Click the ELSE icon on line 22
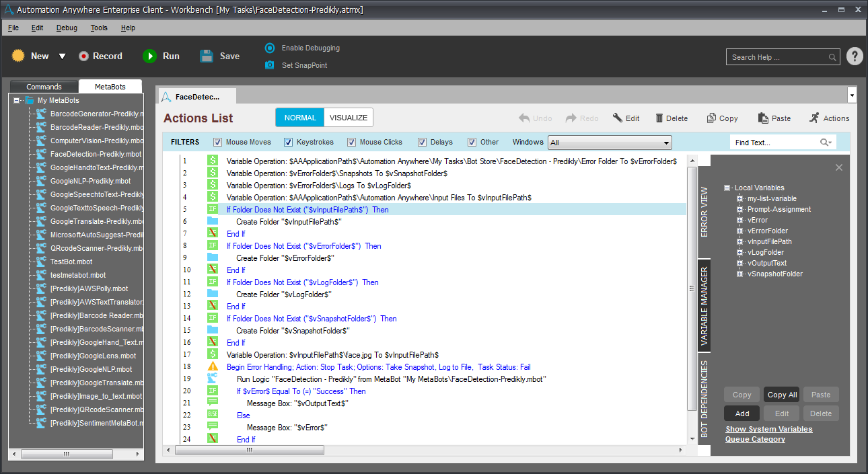The image size is (868, 474). tap(213, 416)
